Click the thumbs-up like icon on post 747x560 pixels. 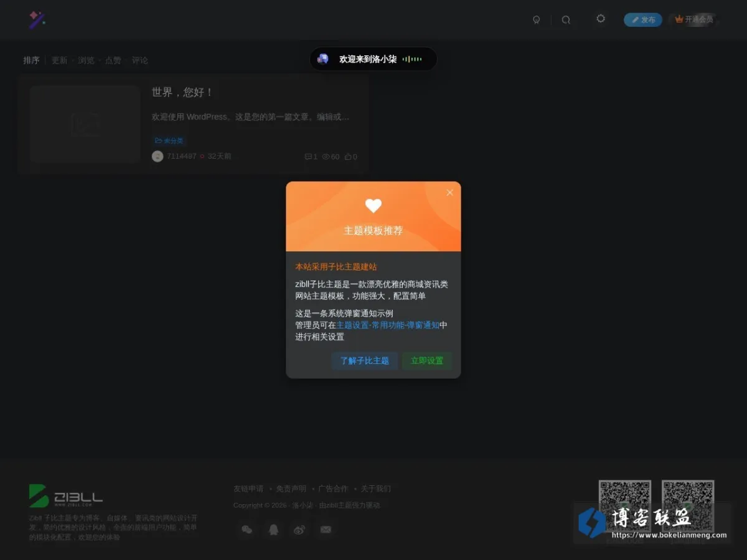pos(348,157)
